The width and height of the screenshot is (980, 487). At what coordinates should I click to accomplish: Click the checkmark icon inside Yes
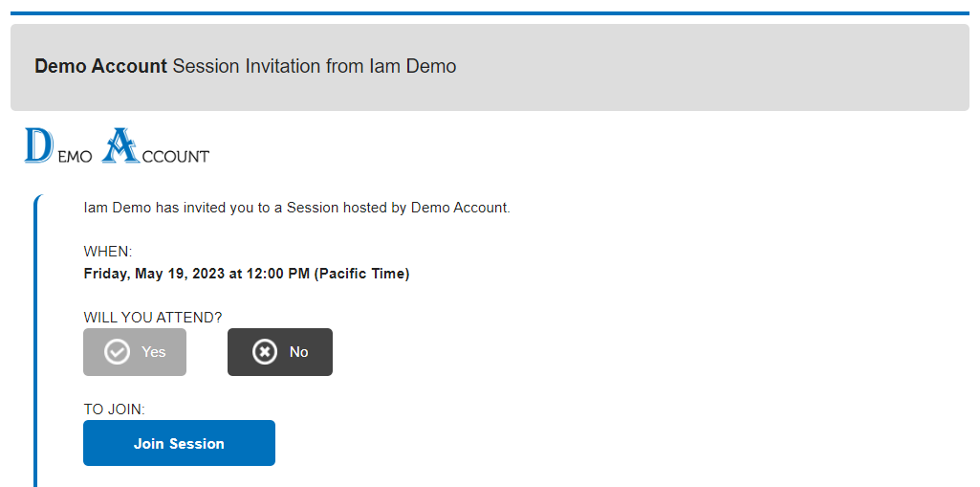(117, 352)
